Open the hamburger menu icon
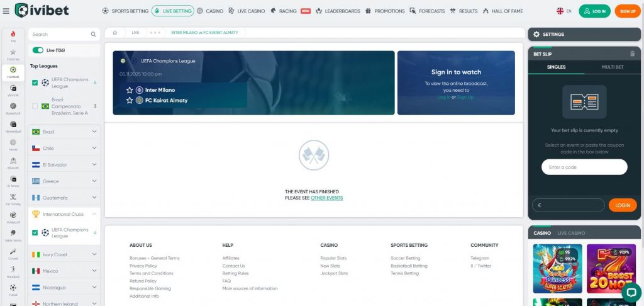The image size is (644, 306). [6, 11]
